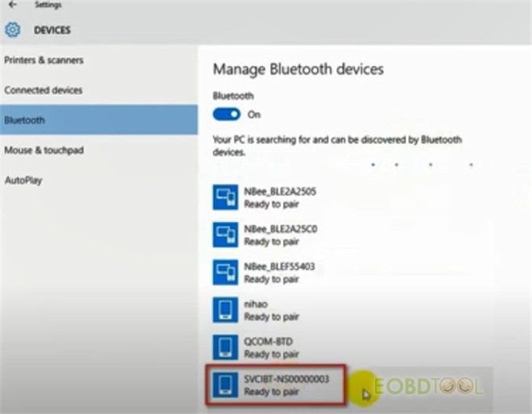
Task: Pick the nihao device name
Action: point(256,304)
